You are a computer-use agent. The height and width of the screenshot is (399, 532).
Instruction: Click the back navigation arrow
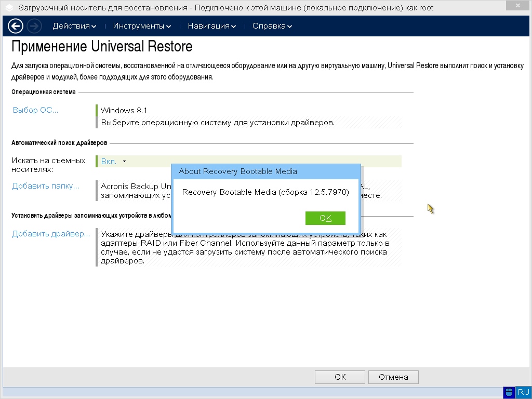15,25
